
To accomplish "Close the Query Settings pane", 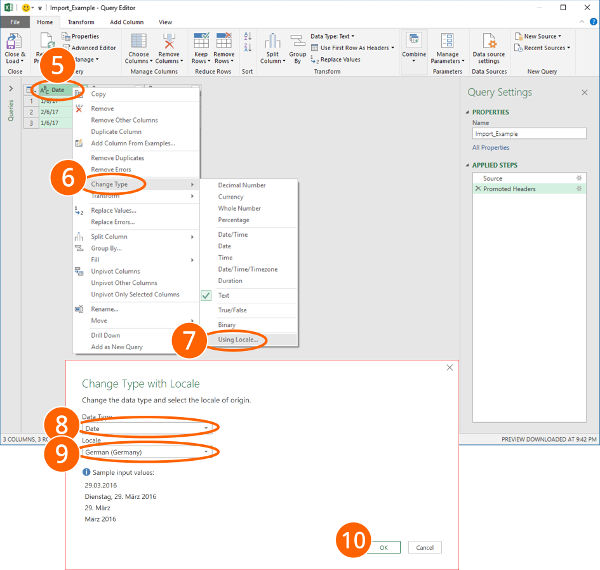I will (584, 93).
